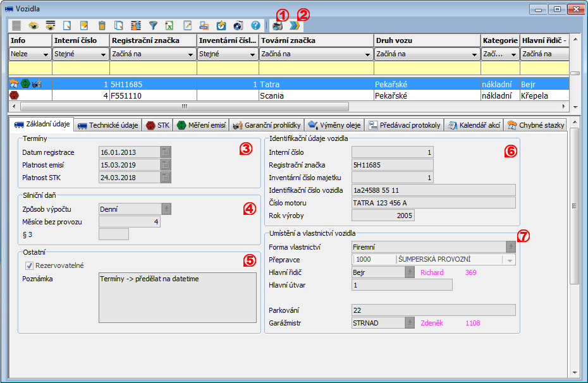Viewport: 588px width, 383px height.
Task: Click the trash can delete icon in toolbar
Action: [102, 26]
